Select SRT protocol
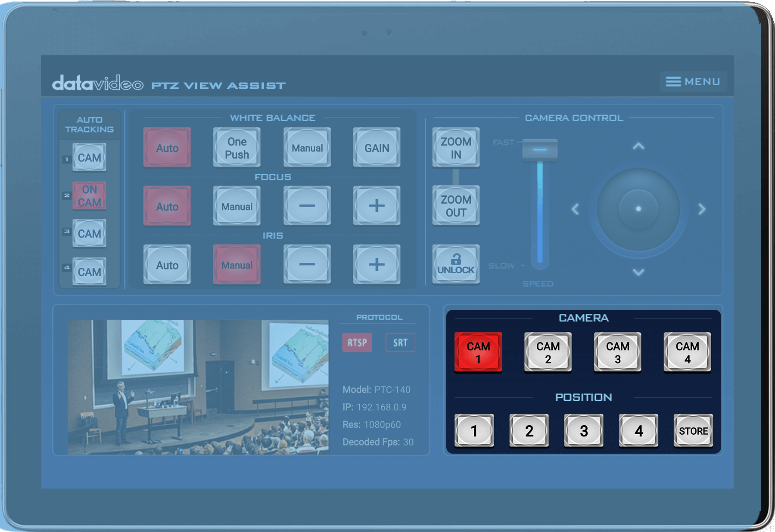 [x=400, y=343]
